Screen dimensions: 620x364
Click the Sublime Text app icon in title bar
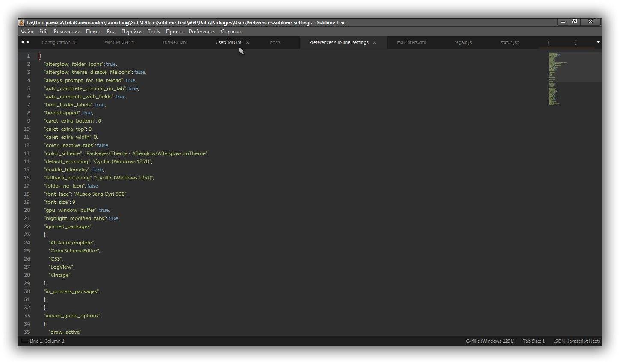[x=21, y=23]
